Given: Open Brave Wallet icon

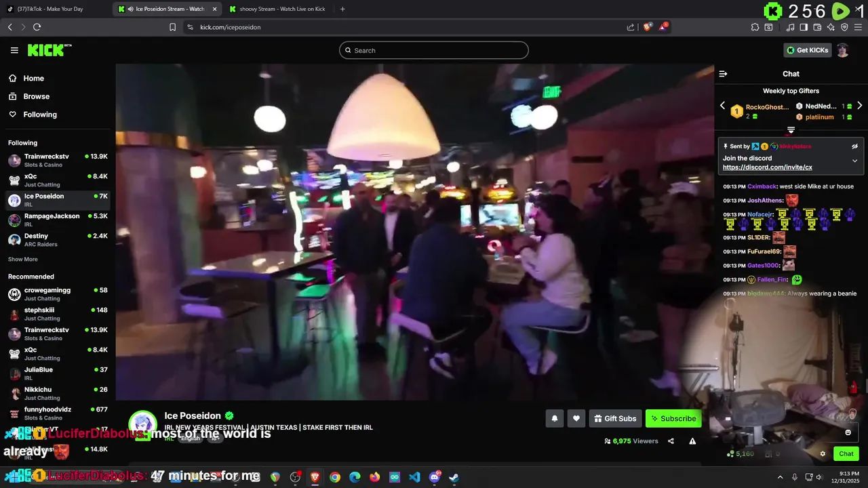Looking at the screenshot, I should (x=817, y=27).
